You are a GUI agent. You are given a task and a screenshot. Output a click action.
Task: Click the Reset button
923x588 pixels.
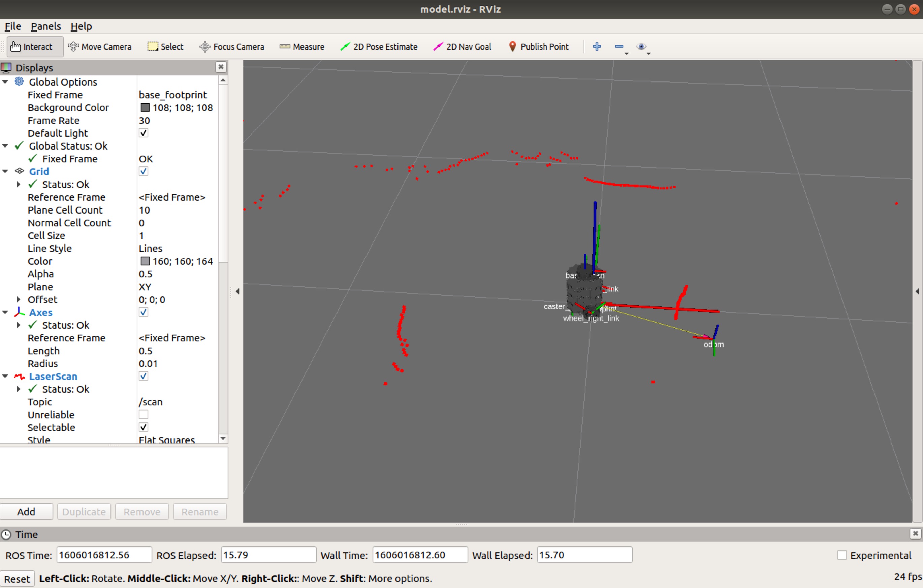click(17, 579)
